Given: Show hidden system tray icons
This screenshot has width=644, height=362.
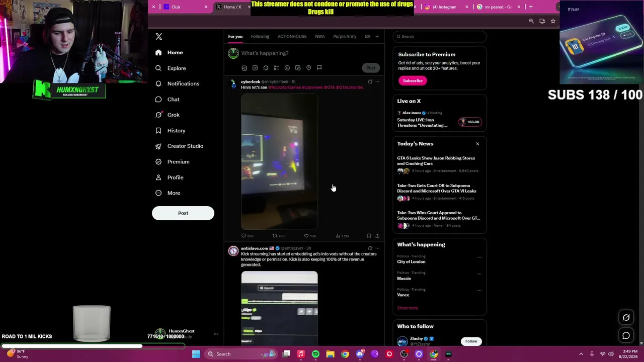Looking at the screenshot, I should click(x=581, y=354).
